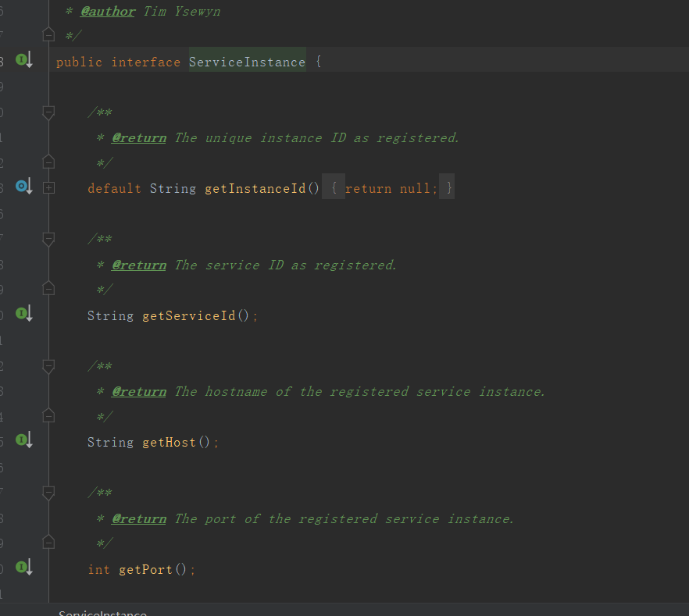Click fold end marker of hostname Javadoc
The height and width of the screenshot is (616, 689).
pos(48,416)
